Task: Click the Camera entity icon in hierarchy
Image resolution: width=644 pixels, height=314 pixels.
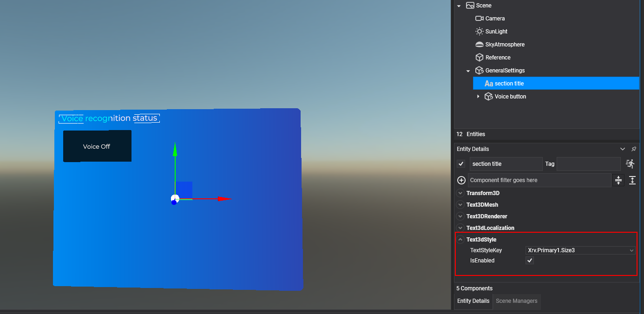Action: [480, 19]
